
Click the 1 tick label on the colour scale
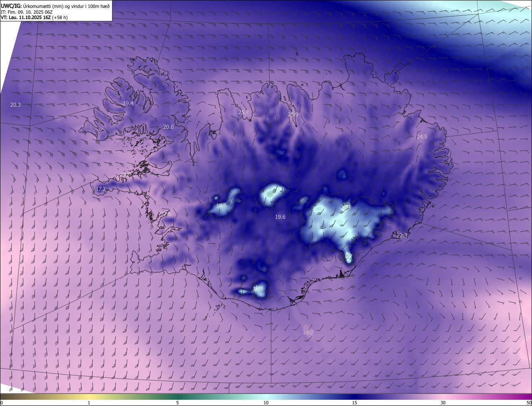[89, 403]
